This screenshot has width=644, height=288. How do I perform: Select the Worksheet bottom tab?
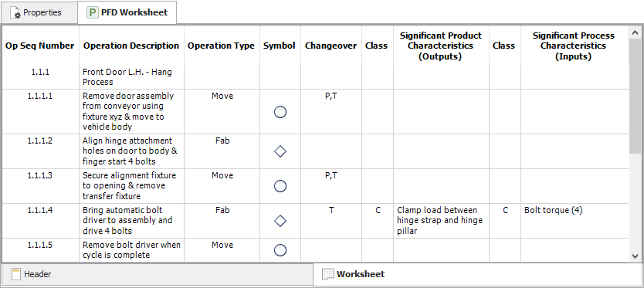pyautogui.click(x=477, y=274)
